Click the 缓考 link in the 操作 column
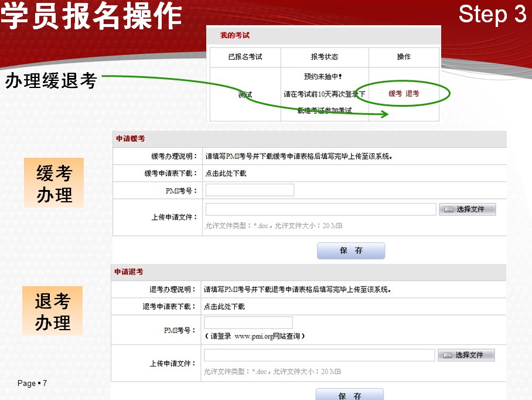 click(394, 93)
